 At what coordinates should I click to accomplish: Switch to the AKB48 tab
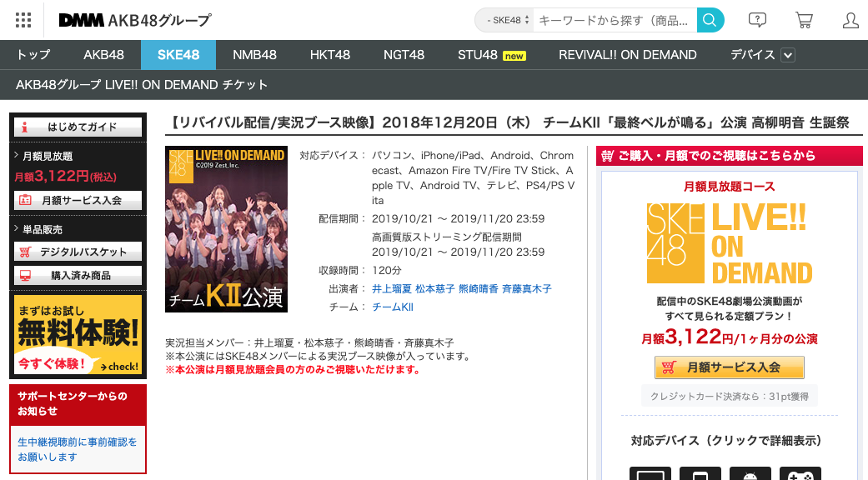point(104,55)
